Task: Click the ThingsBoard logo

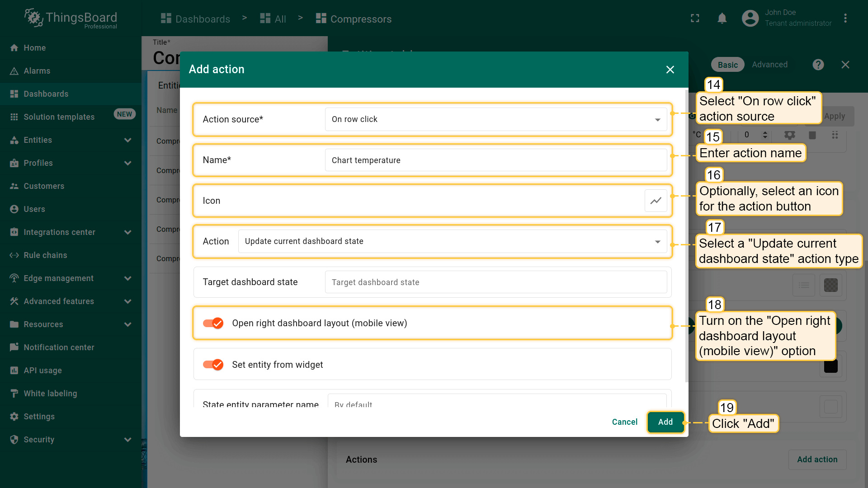Action: click(71, 19)
